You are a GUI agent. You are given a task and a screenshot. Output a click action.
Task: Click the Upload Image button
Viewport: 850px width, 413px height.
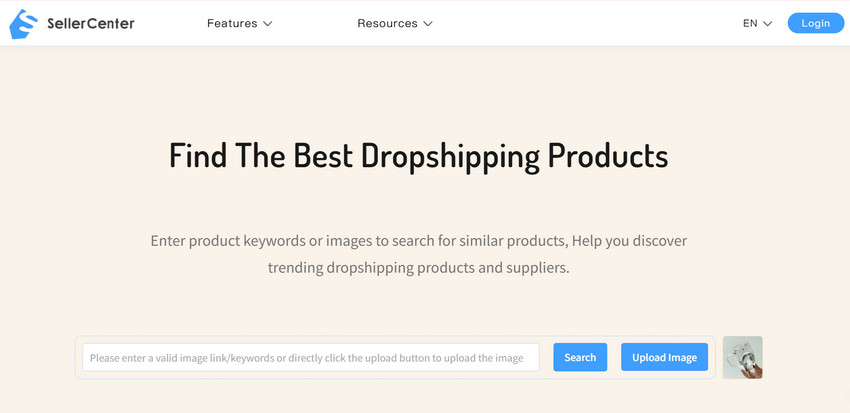tap(664, 357)
